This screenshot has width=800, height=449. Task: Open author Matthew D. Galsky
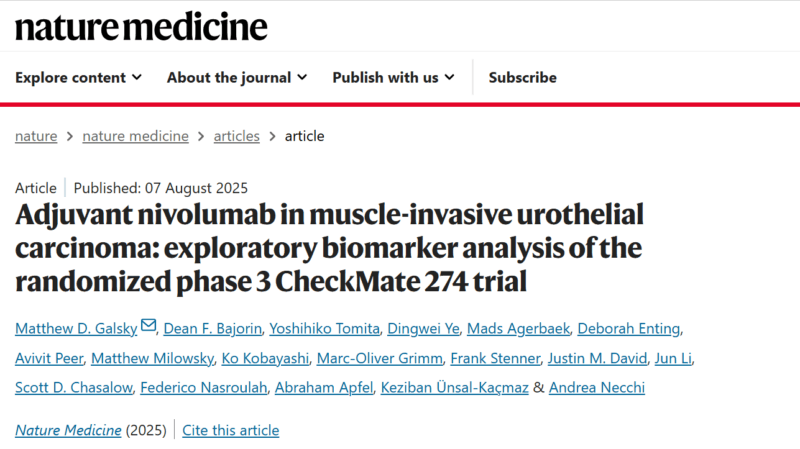(x=76, y=329)
